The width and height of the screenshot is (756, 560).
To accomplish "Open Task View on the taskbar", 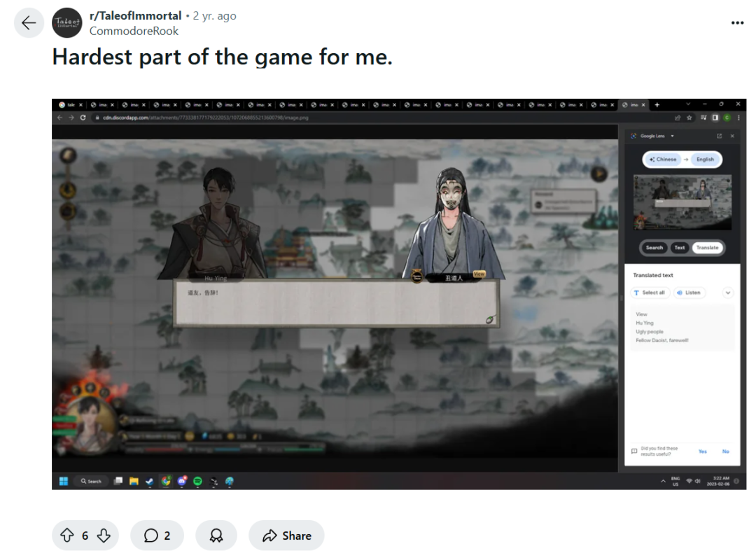I will [118, 481].
